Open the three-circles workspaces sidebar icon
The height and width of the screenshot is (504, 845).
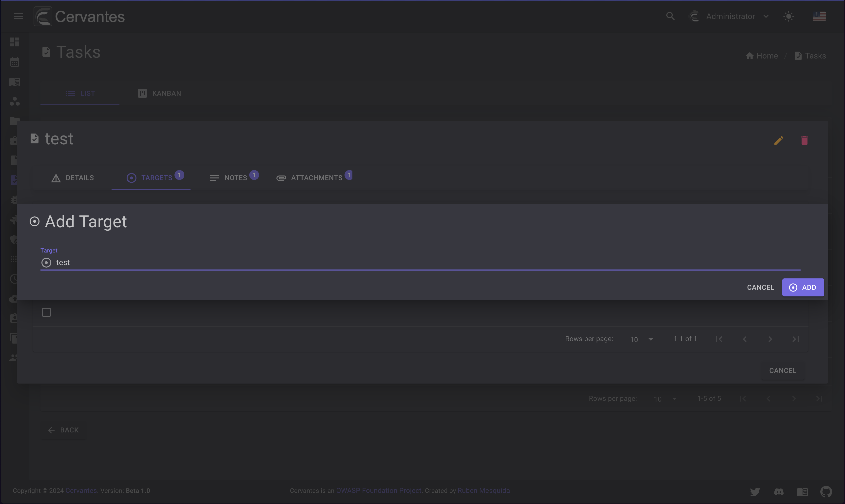(15, 101)
